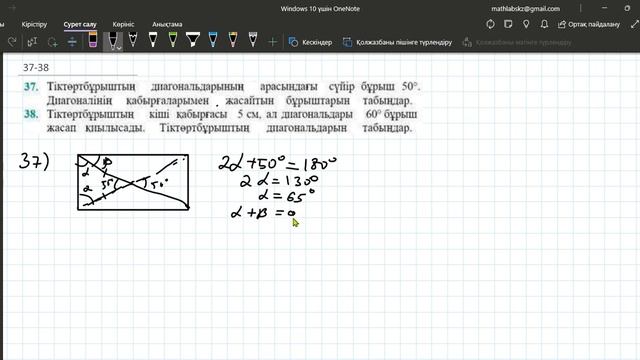Open the Анықтама help tab
The height and width of the screenshot is (360, 640).
tap(167, 24)
